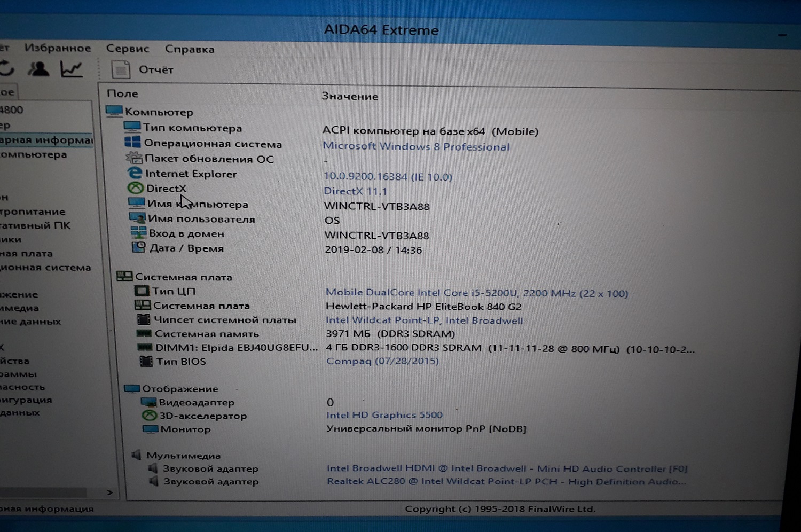Open the Intel Wildcat Point-LP chipset link

click(425, 320)
